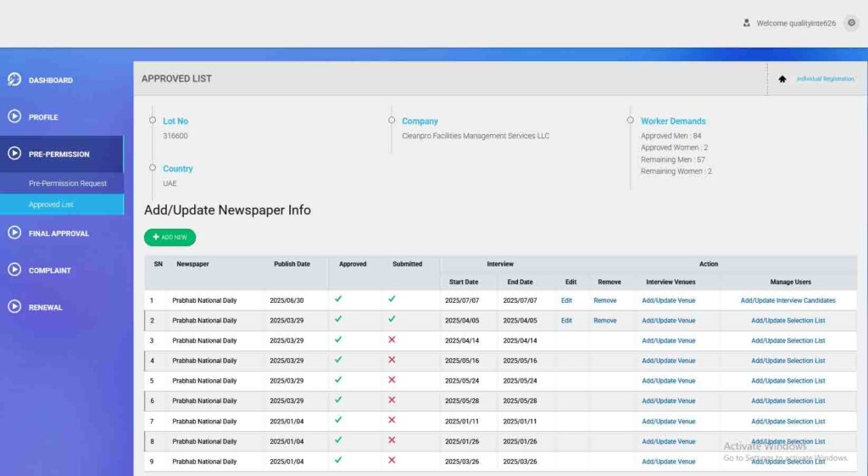
Task: Click Remove link in row 2
Action: click(x=604, y=321)
